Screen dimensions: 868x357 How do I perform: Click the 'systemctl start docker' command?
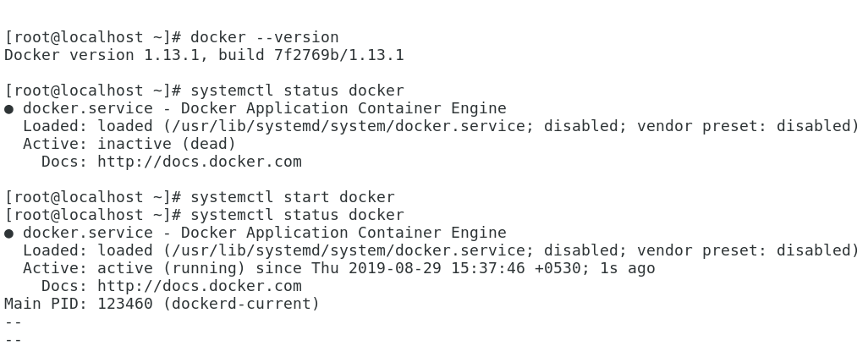coord(292,198)
